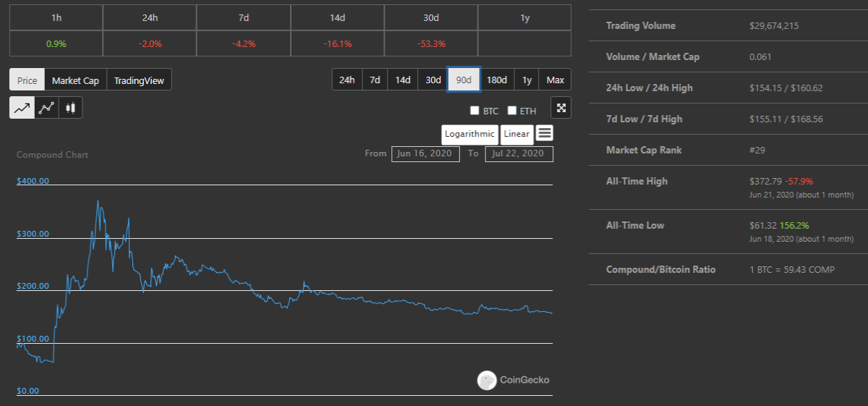
Task: Set chart range to 24h
Action: 347,80
